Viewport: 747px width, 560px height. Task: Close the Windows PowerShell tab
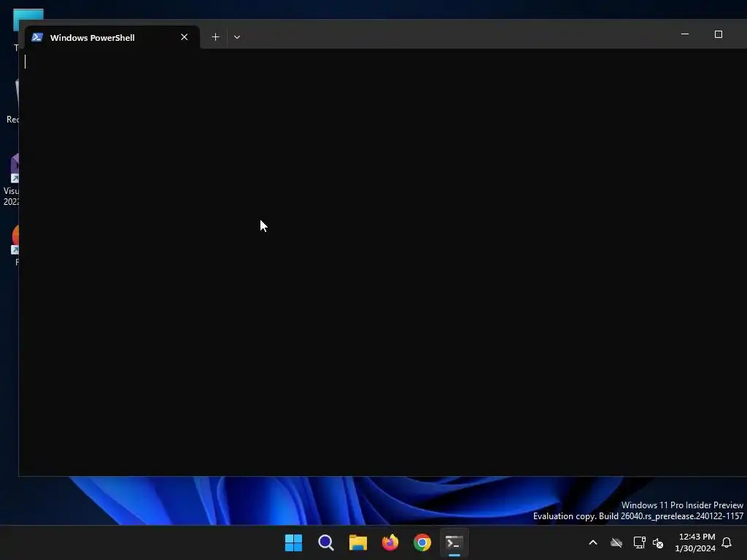[185, 37]
